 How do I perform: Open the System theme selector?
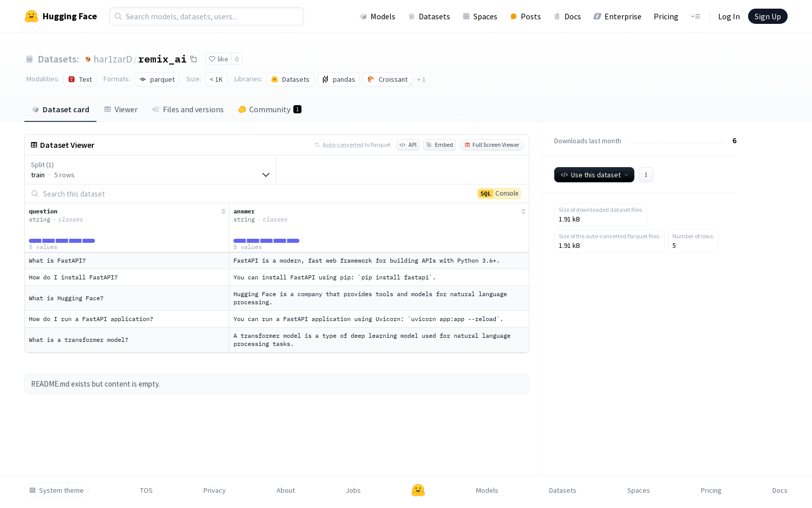[x=57, y=490]
